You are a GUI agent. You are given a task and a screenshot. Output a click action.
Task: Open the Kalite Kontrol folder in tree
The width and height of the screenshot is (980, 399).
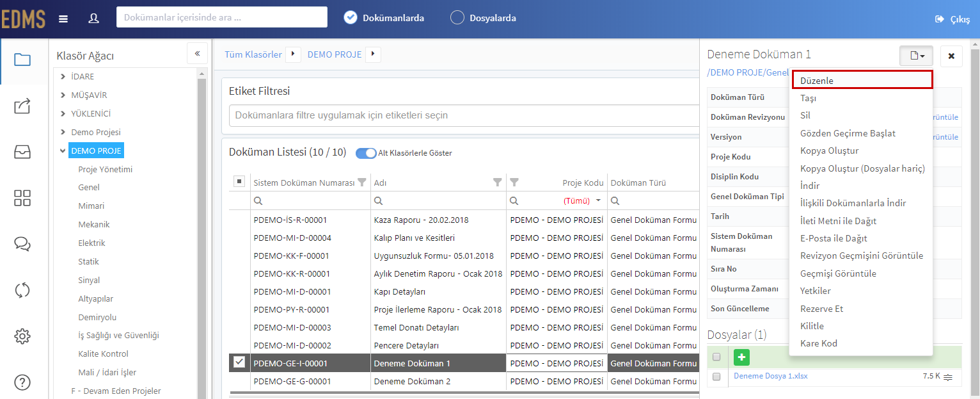[x=103, y=354]
